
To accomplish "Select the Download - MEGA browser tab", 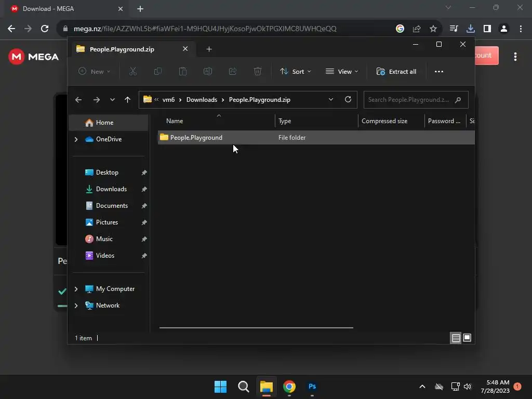I will pyautogui.click(x=66, y=9).
